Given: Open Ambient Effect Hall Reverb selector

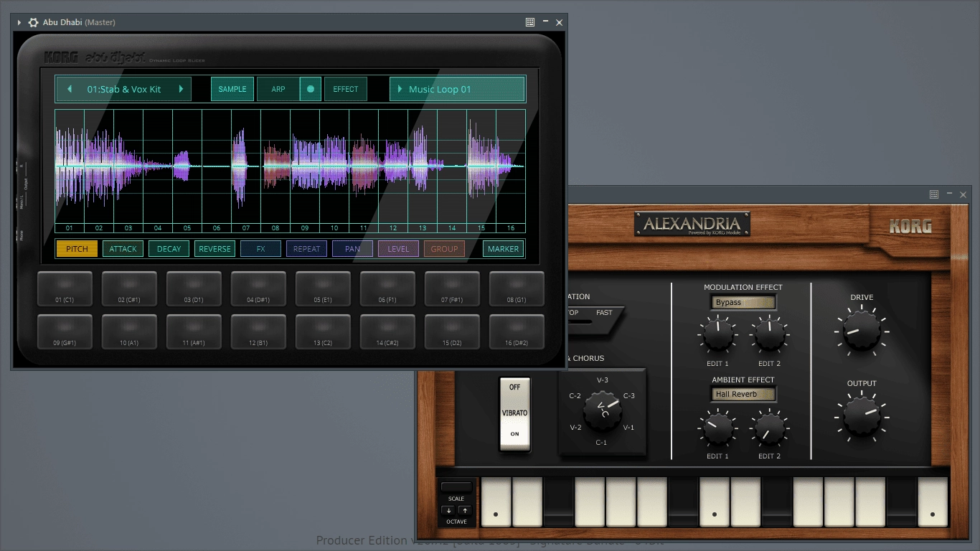Looking at the screenshot, I should [743, 394].
